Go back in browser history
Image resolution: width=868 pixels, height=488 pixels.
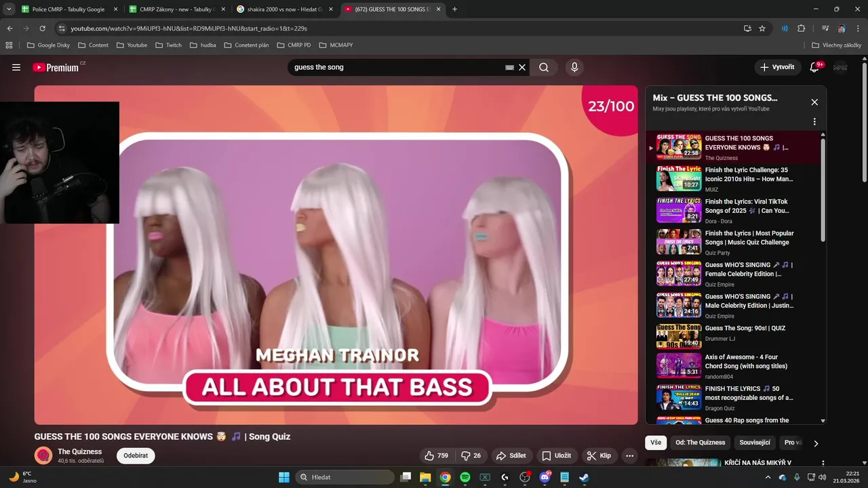(x=9, y=28)
